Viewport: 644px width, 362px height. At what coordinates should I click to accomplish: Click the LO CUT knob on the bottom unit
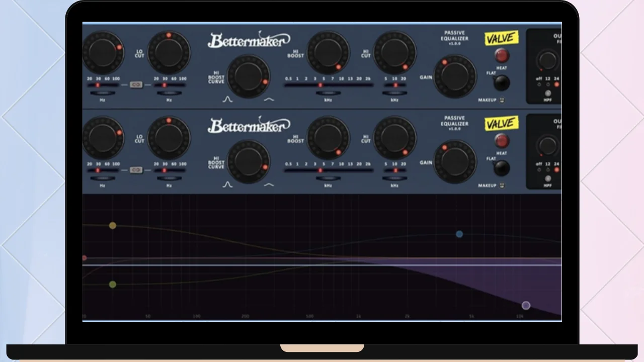[169, 137]
